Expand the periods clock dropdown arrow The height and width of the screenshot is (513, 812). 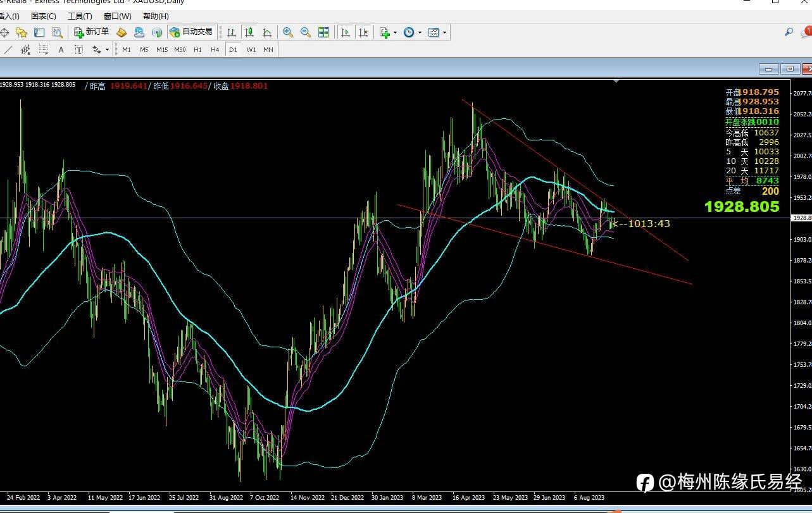click(x=420, y=32)
